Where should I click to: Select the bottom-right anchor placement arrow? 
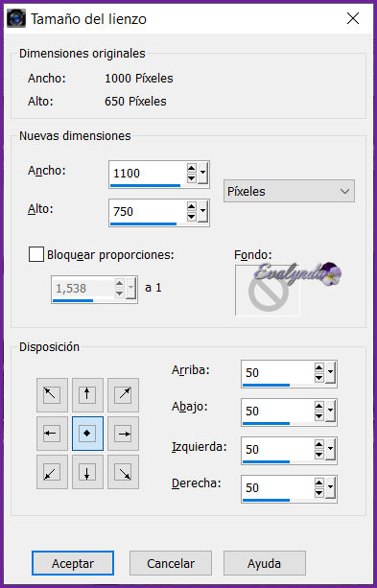tap(123, 472)
